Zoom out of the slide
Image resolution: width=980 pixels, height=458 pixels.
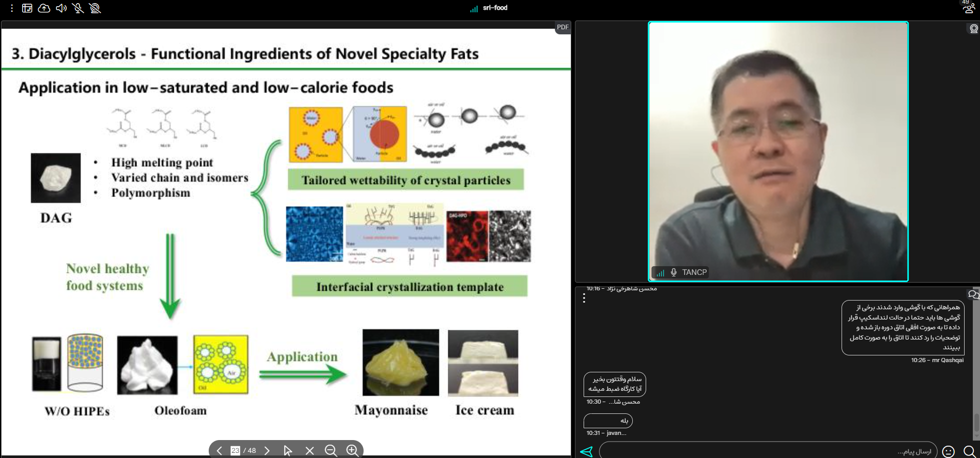[x=331, y=451]
